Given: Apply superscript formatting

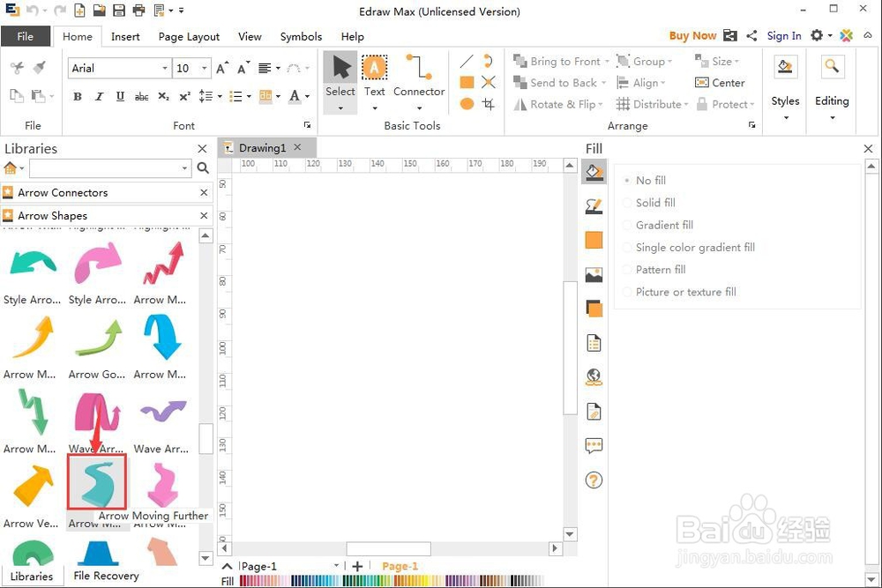Looking at the screenshot, I should 184,96.
